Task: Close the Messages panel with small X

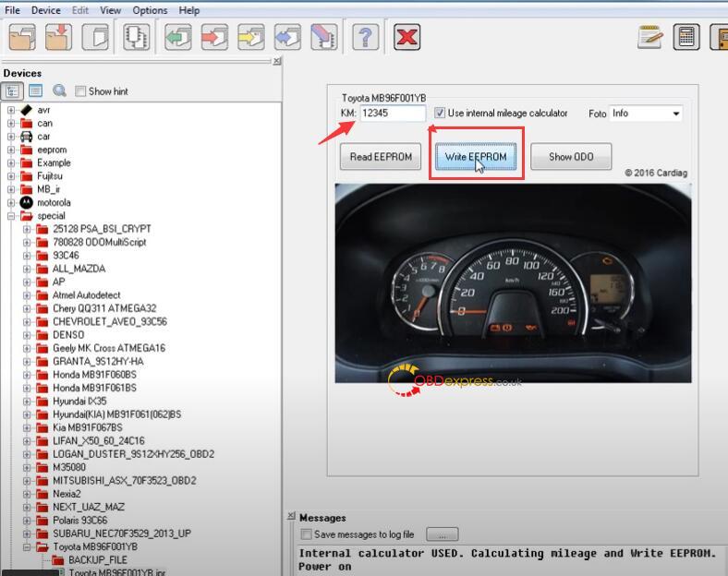Action: (x=291, y=516)
